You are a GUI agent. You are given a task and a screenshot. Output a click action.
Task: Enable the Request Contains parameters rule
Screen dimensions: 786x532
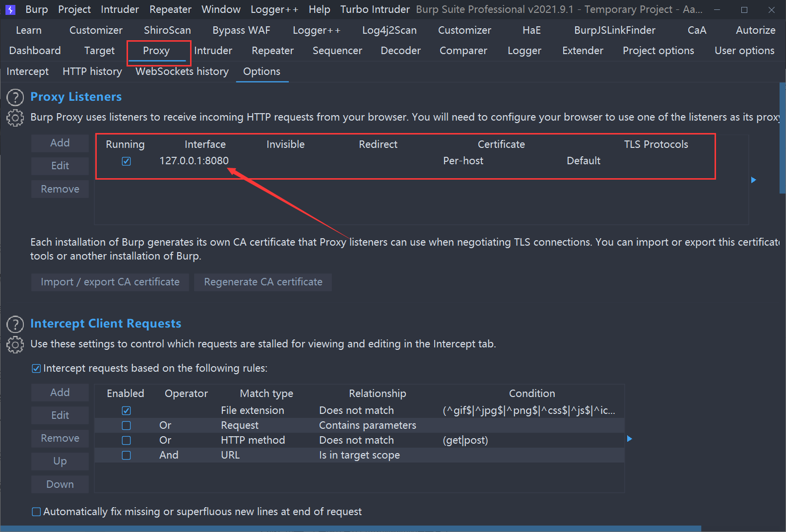coord(126,425)
